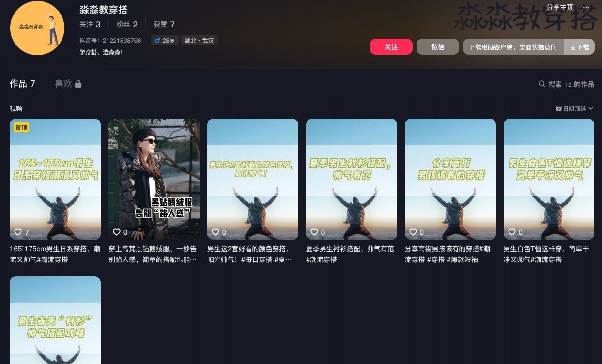The width and height of the screenshot is (602, 364).
Task: Click caption 男生这2套好看的颜色穿搭，阳光帅气
Action: click(250, 254)
